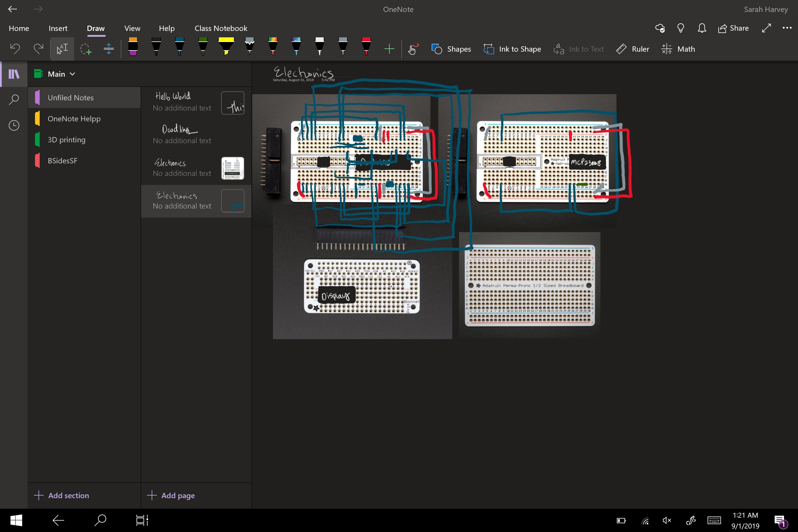Select the gray pen
Image resolution: width=798 pixels, height=532 pixels.
[343, 47]
